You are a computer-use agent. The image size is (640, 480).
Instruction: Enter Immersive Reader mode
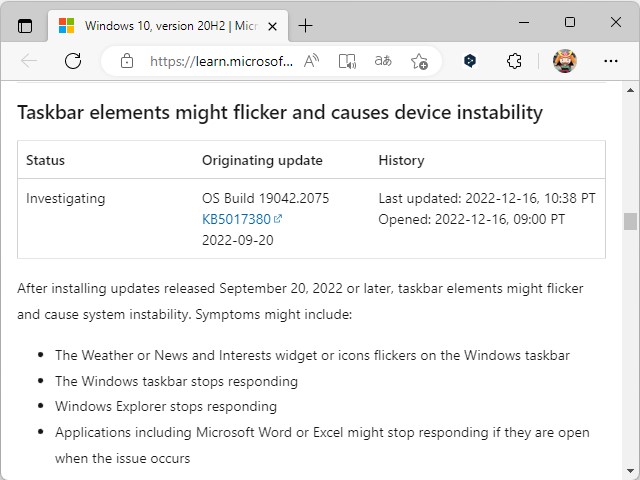[347, 61]
